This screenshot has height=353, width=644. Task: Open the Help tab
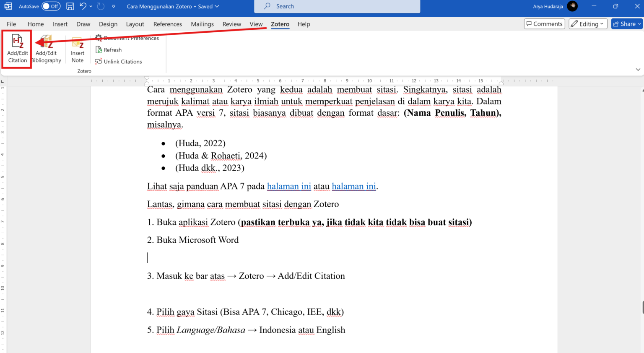pos(304,24)
